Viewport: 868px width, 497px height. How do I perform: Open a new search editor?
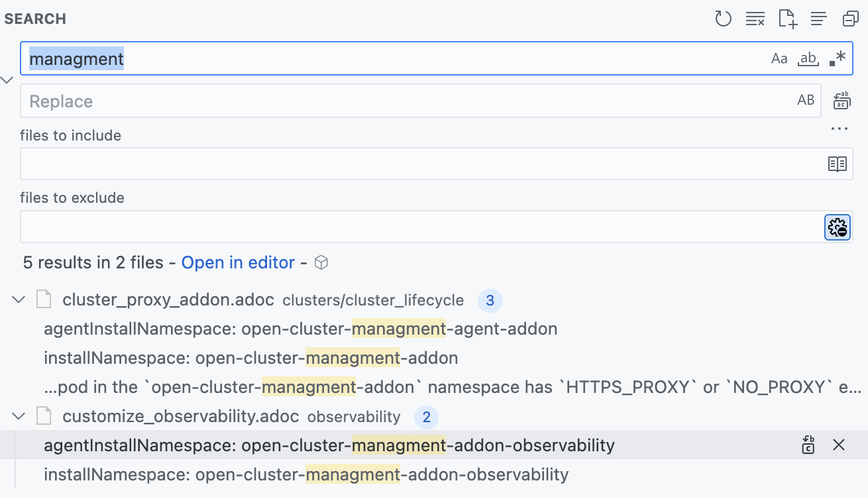point(787,19)
